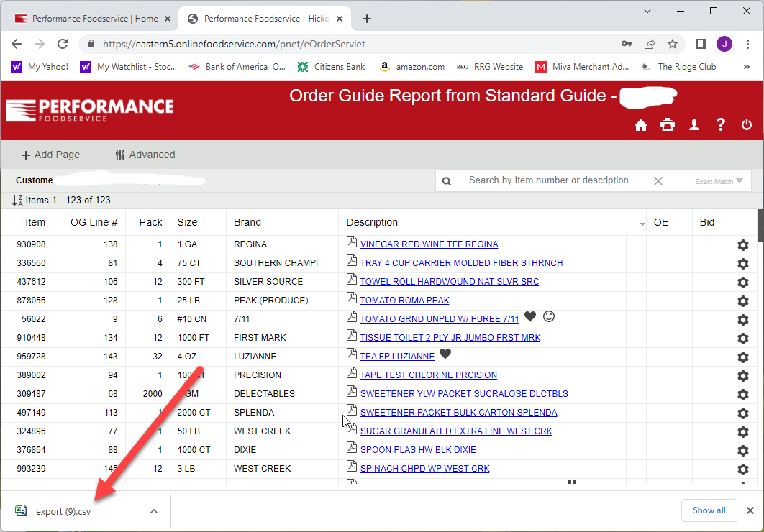
Task: Open Chrome three-dot menu
Action: (x=747, y=45)
